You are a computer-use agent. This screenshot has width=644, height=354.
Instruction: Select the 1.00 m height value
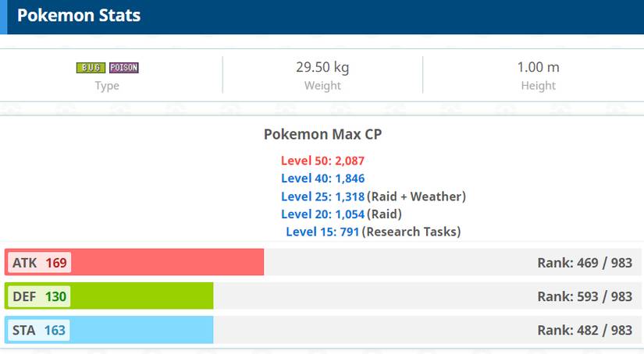tap(538, 67)
